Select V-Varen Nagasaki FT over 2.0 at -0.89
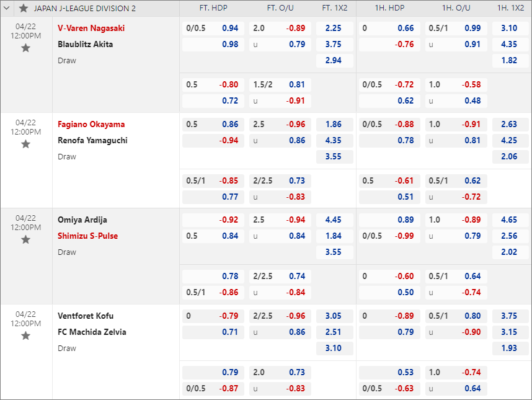 click(x=280, y=28)
